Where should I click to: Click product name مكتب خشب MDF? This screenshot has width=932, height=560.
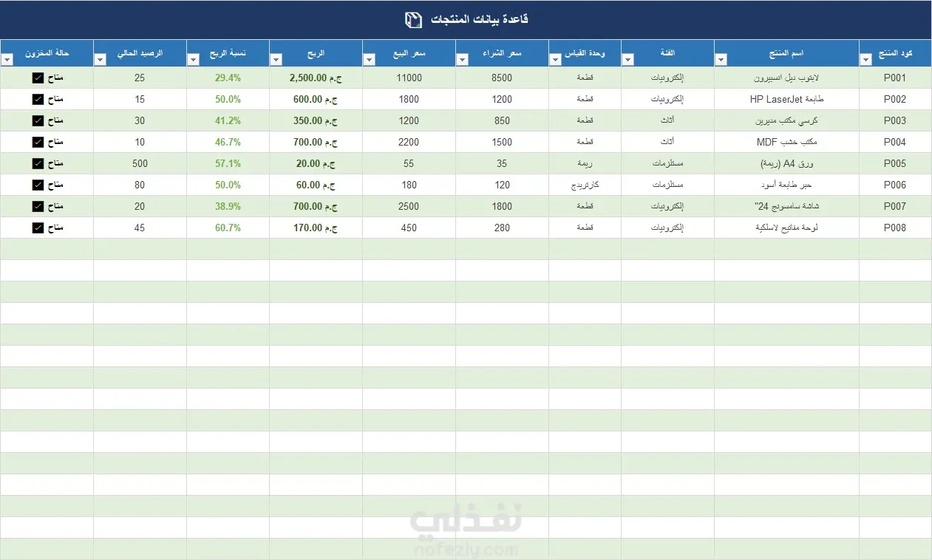(786, 142)
